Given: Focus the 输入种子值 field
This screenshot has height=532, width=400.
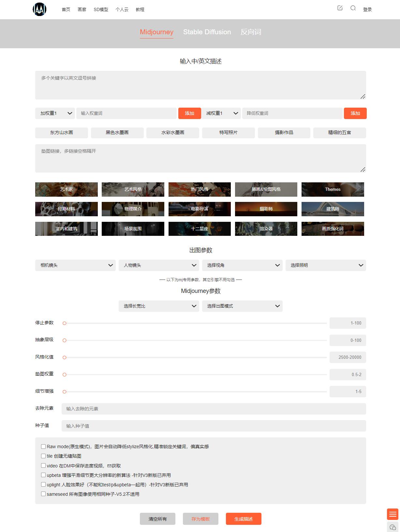Looking at the screenshot, I should (214, 426).
